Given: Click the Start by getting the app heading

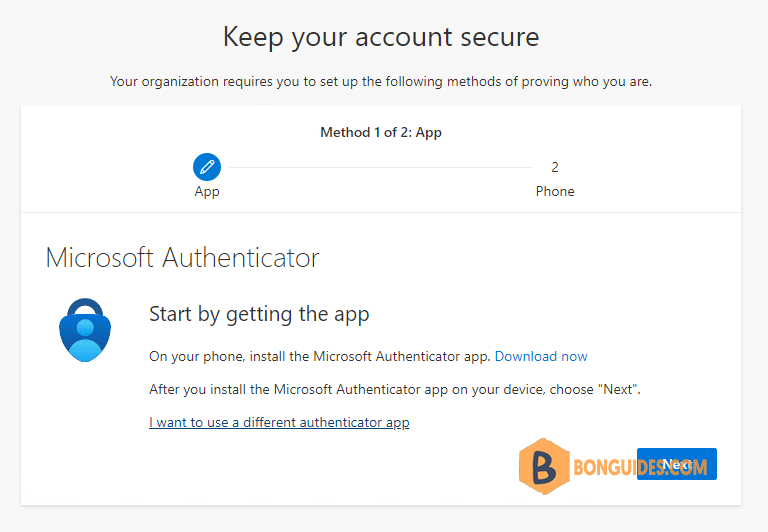Looking at the screenshot, I should tap(259, 314).
